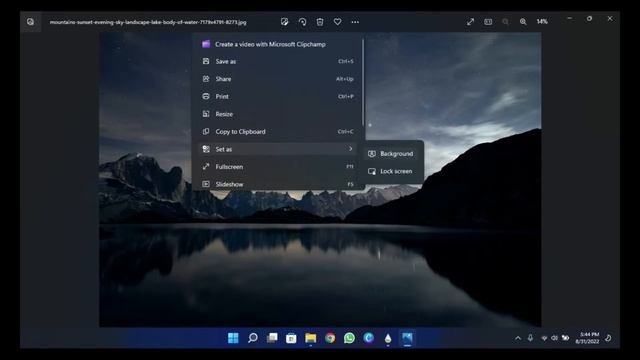Open the droplet app icon on taskbar

coord(388,338)
